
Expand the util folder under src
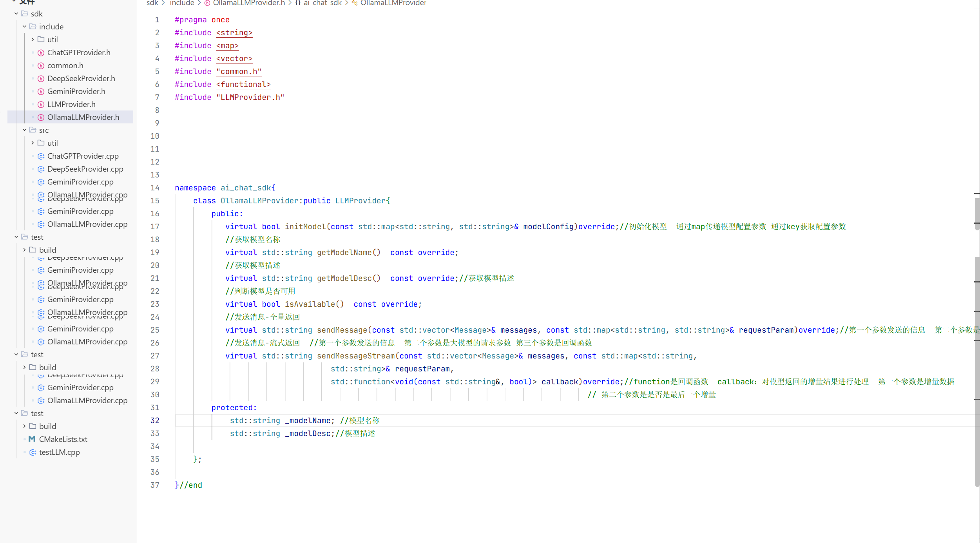[33, 143]
